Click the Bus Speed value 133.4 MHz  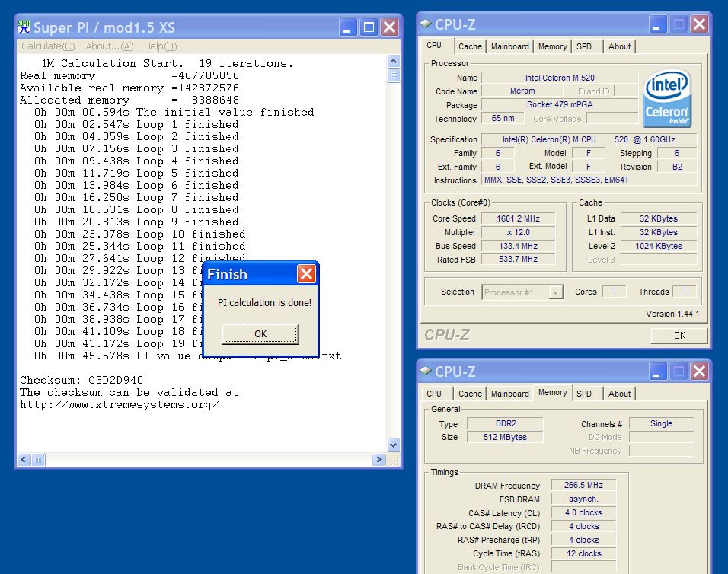(518, 246)
